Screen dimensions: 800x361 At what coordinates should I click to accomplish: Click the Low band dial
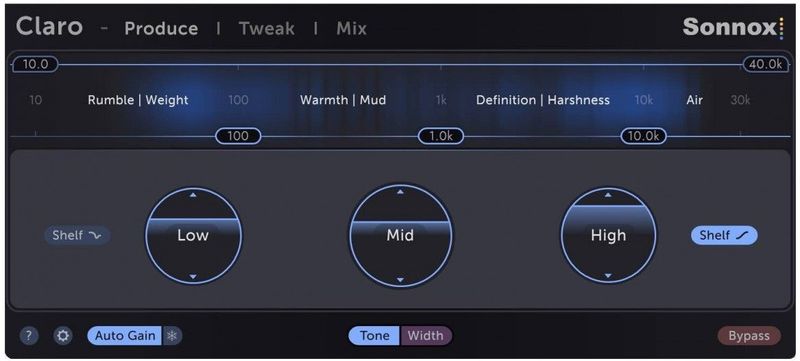tap(193, 236)
